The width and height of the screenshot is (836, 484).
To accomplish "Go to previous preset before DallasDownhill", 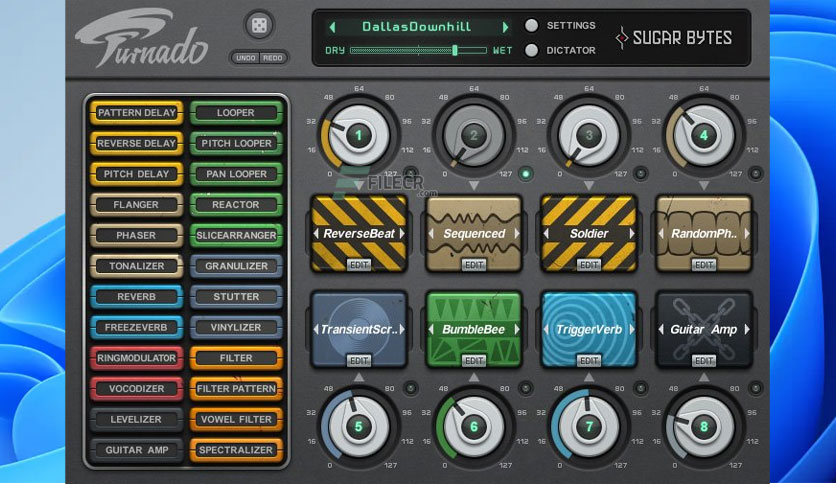I will coord(333,27).
